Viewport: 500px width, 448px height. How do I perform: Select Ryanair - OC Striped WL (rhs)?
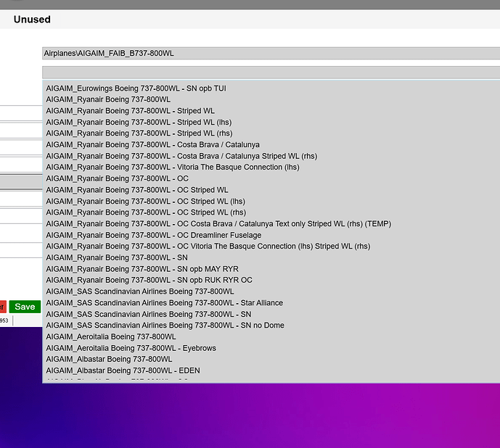point(146,212)
